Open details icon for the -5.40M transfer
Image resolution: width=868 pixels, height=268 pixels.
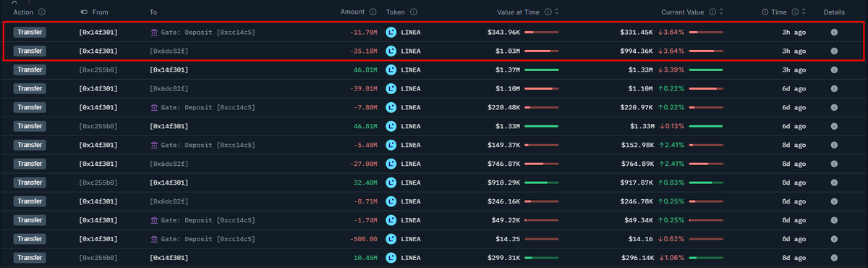coord(834,145)
